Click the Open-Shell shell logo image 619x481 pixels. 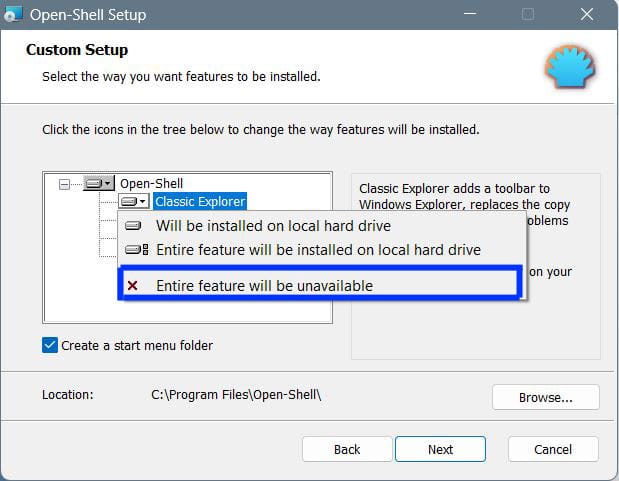(570, 66)
